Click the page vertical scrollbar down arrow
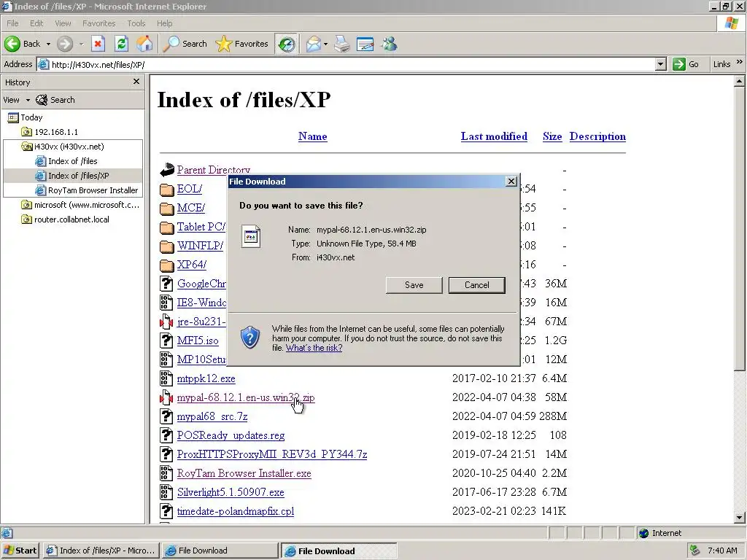Viewport: 747px width, 560px height. point(740,517)
